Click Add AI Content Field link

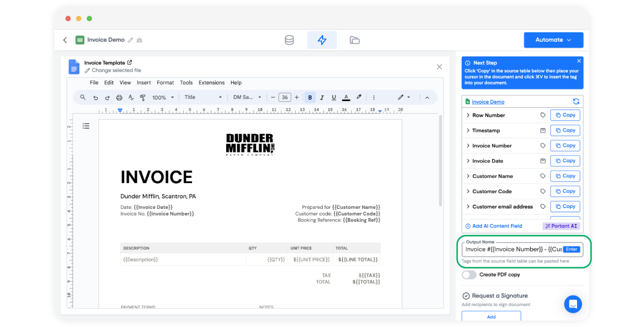click(x=493, y=226)
